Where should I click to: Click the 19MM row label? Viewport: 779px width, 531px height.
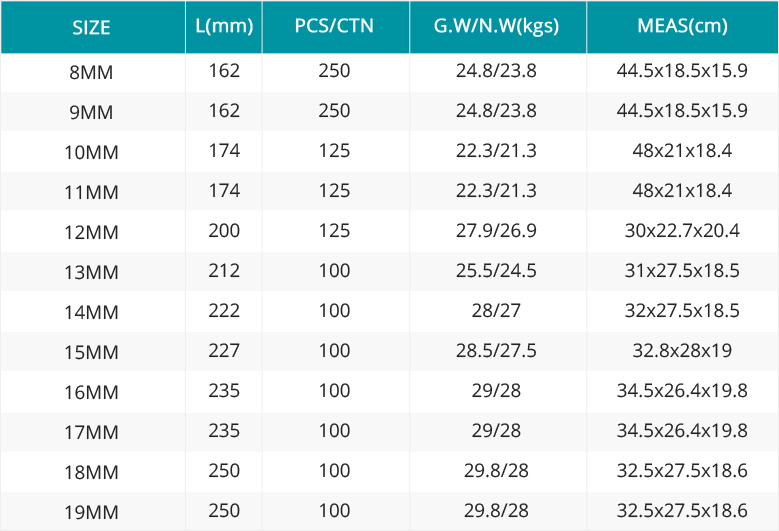pos(91,512)
